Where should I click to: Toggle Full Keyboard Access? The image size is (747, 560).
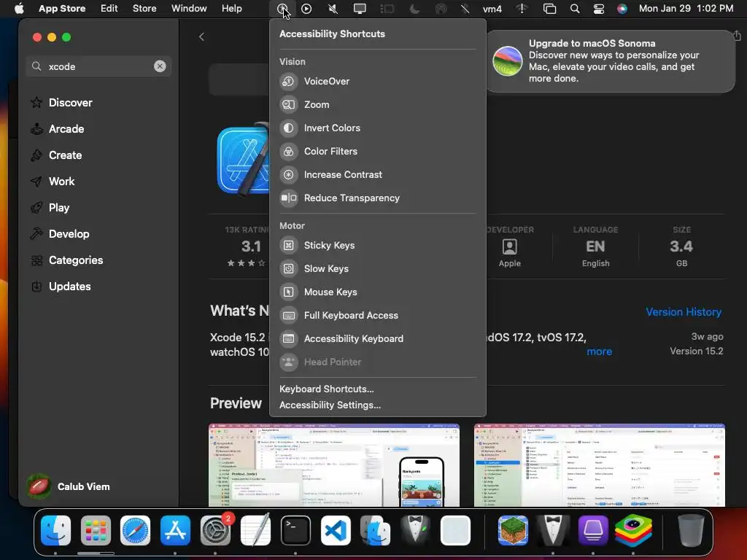pyautogui.click(x=377, y=315)
